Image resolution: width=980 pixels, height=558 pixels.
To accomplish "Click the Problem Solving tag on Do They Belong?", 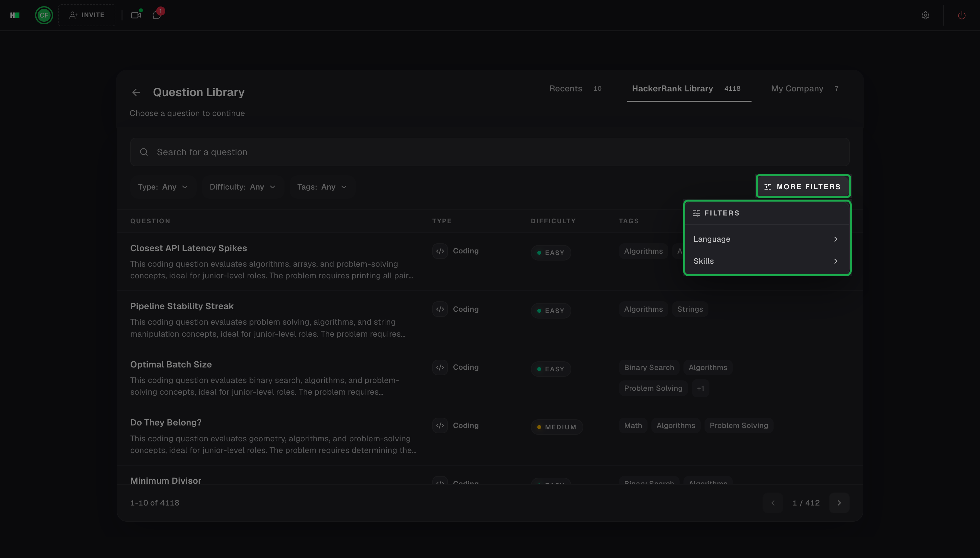I will click(x=739, y=425).
